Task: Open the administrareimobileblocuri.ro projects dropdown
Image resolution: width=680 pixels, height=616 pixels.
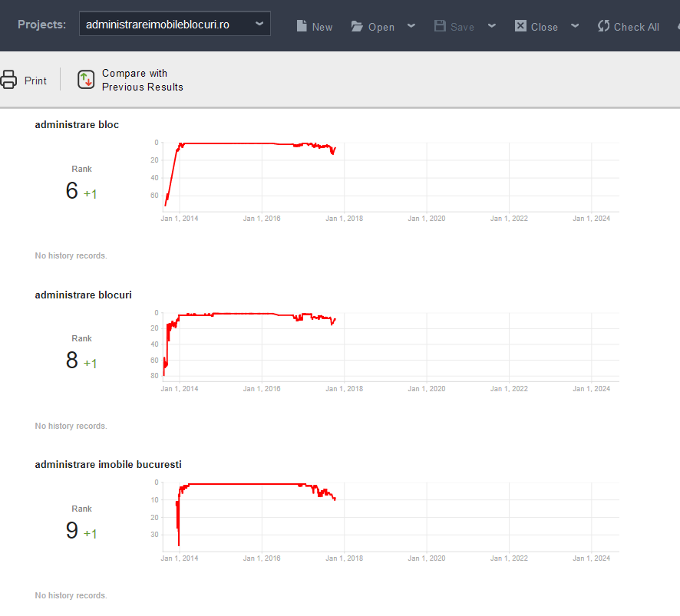Action: click(x=174, y=23)
